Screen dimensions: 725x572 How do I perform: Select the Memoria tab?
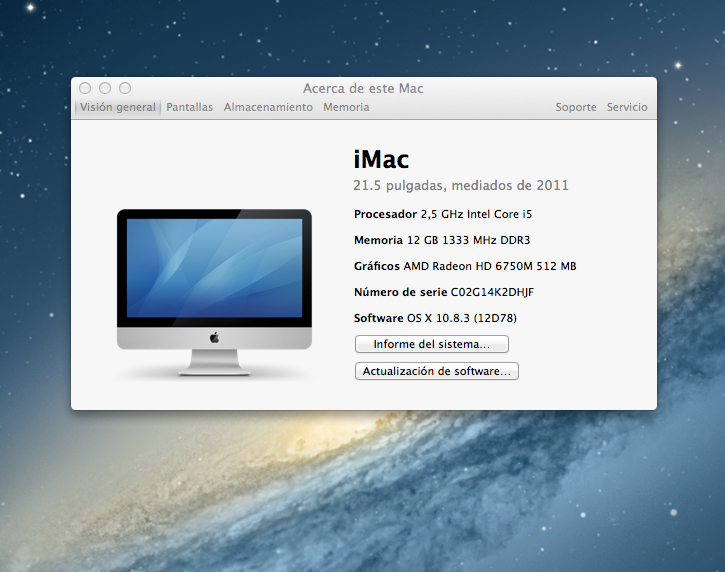(346, 107)
